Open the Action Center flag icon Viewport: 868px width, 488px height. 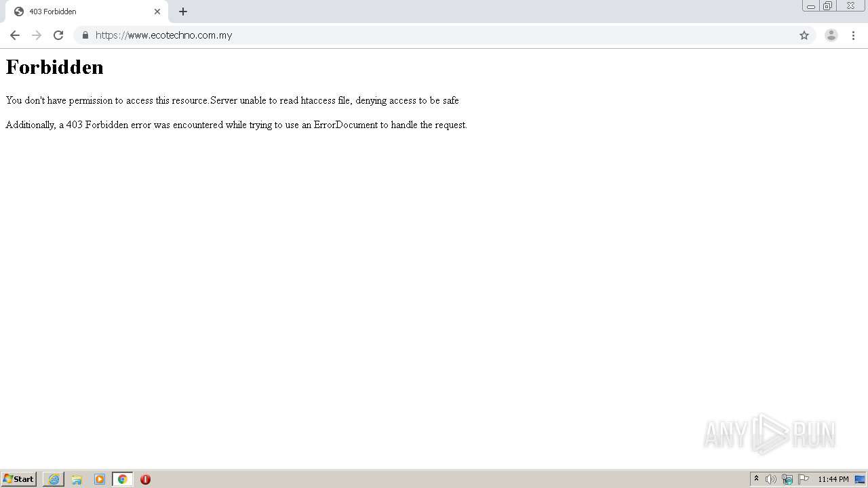coord(804,479)
